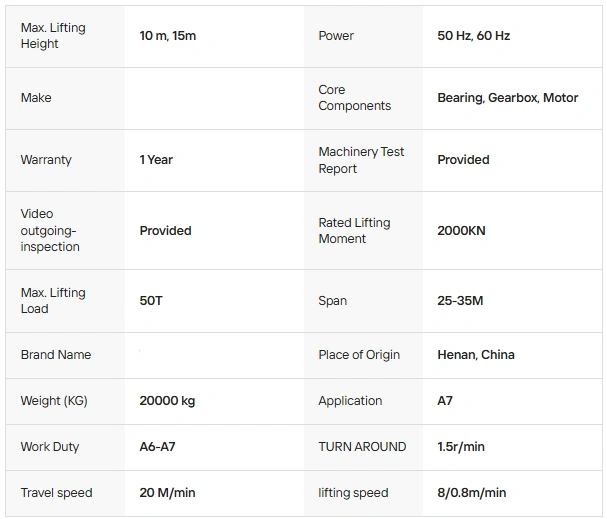This screenshot has width=607, height=519.
Task: Select the '10 m, 15m' value
Action: (x=167, y=36)
